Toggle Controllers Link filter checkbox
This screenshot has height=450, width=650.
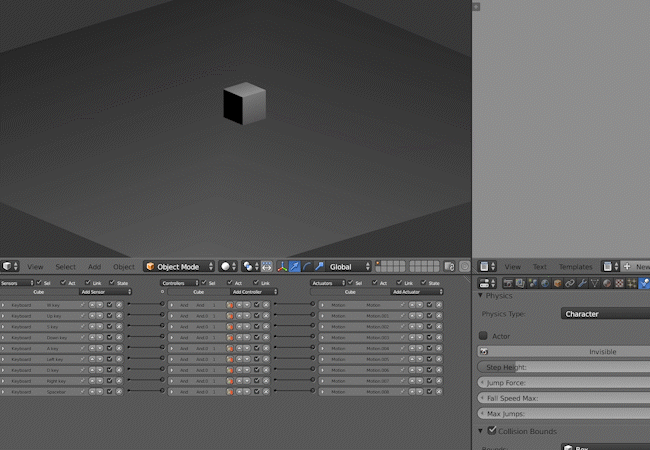[x=256, y=283]
